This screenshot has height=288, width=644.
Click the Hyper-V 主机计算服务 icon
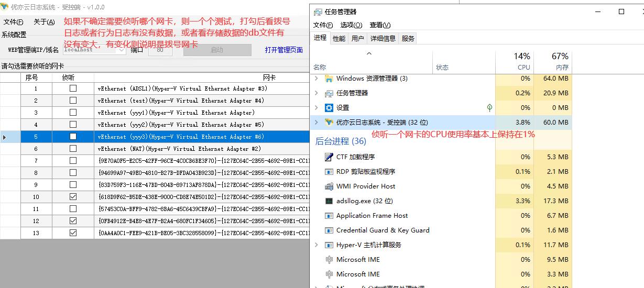point(329,245)
